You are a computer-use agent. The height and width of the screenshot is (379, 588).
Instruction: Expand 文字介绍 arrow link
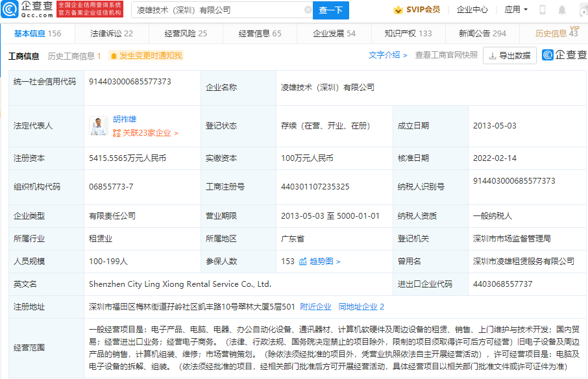pyautogui.click(x=405, y=56)
